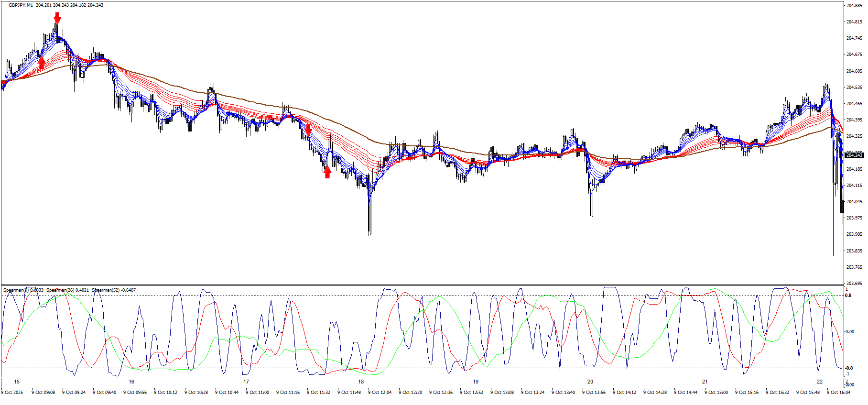Click the 203.765 price on the scale
This screenshot has width=868, height=405.
(854, 267)
